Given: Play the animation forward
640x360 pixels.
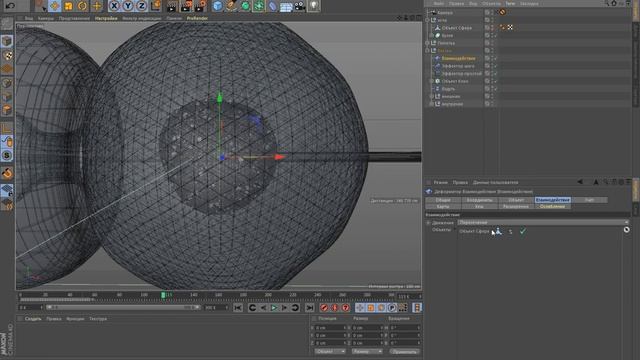Looking at the screenshot, I should point(274,307).
